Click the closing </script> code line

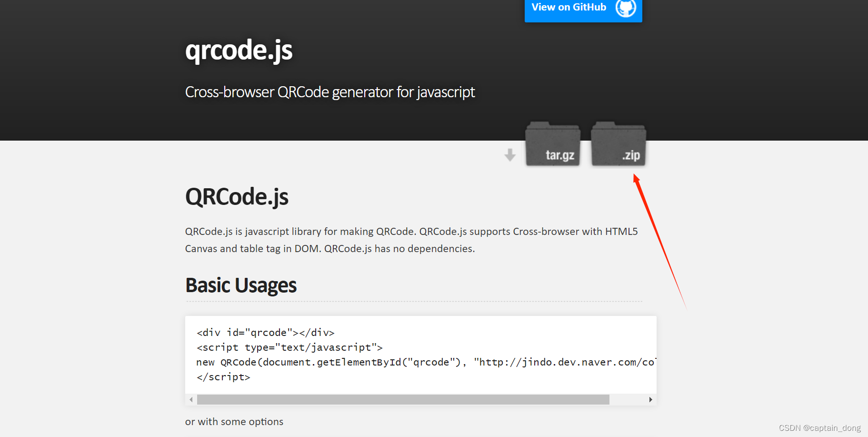[223, 377]
